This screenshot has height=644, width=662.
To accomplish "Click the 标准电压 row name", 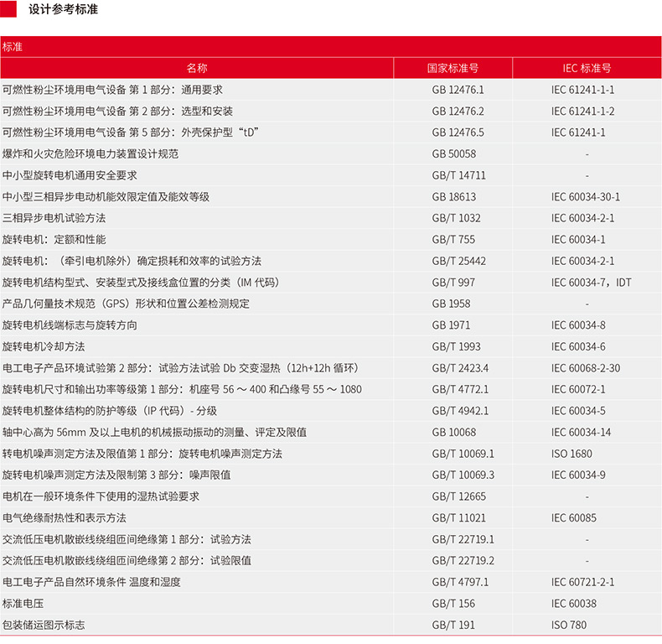I will (23, 604).
